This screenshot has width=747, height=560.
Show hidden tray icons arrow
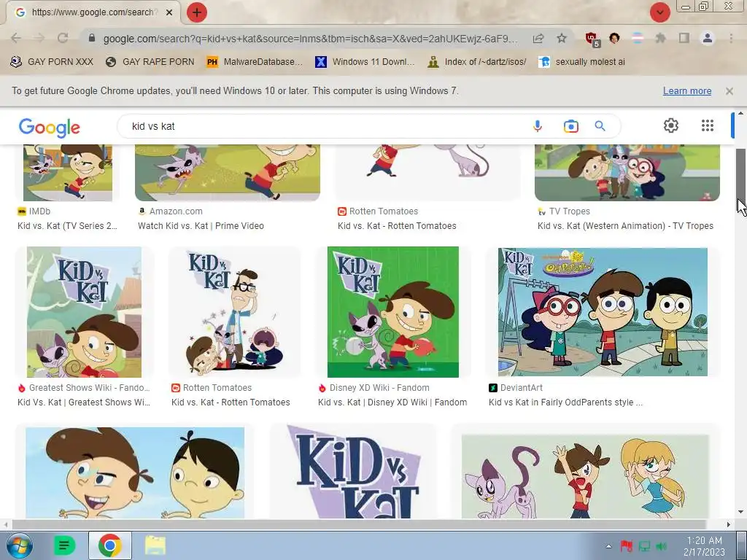pos(608,546)
